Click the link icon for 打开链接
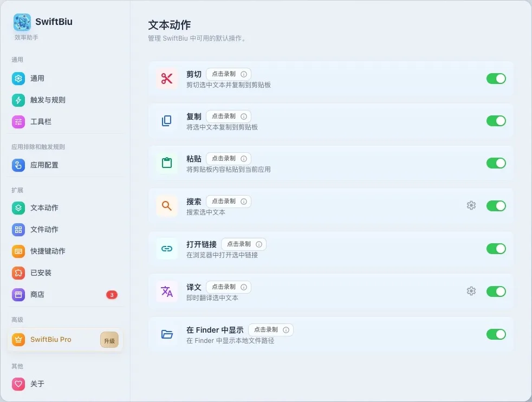 click(x=167, y=249)
